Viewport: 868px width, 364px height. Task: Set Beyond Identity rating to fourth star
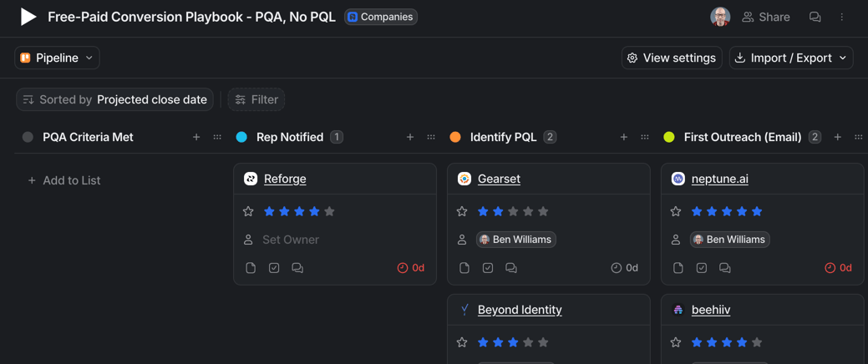tap(528, 342)
